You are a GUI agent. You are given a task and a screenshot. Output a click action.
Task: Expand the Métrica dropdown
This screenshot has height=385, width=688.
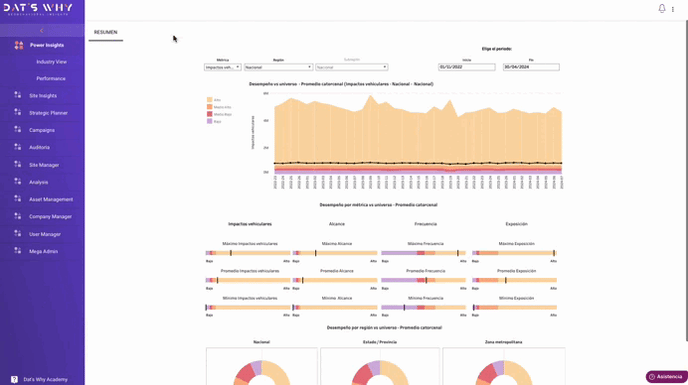222,67
